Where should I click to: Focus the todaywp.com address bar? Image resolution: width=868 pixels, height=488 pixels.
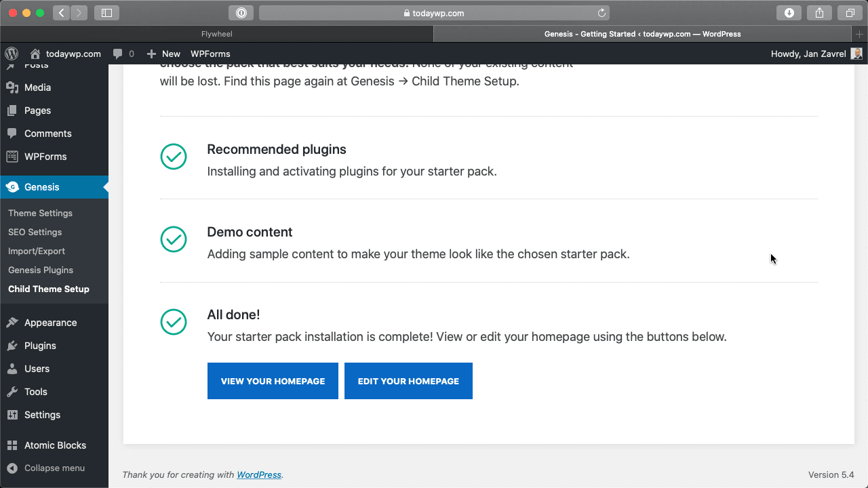(434, 13)
